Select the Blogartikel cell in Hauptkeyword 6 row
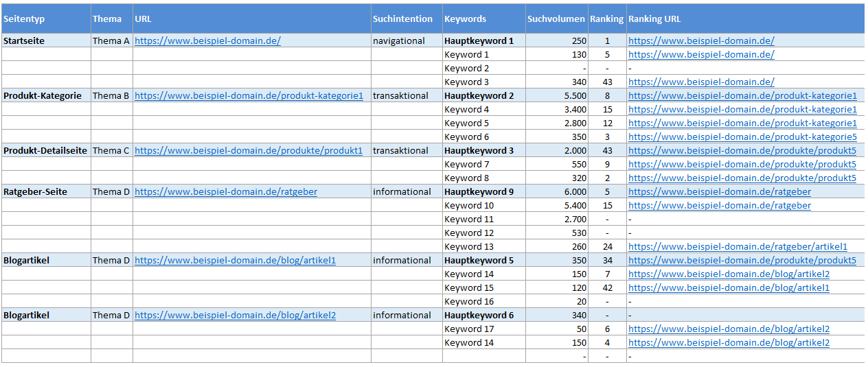Viewport: 868px width, 367px height. [x=46, y=315]
